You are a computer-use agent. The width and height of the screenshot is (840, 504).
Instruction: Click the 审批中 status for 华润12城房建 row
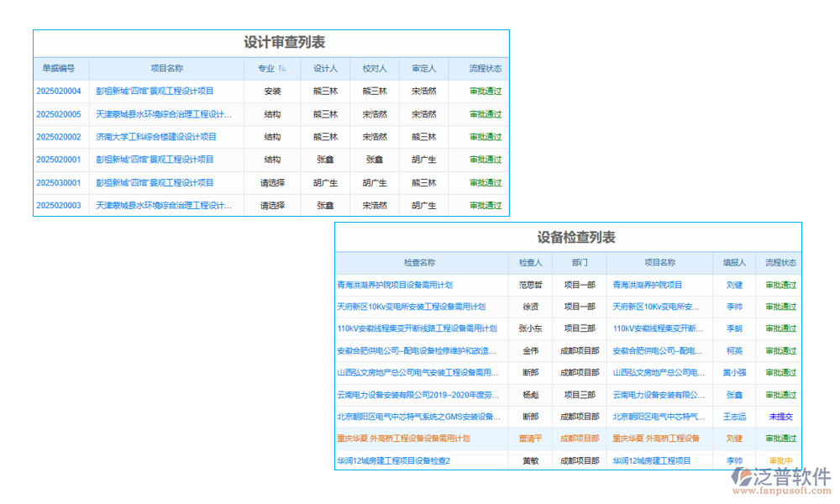coord(780,460)
